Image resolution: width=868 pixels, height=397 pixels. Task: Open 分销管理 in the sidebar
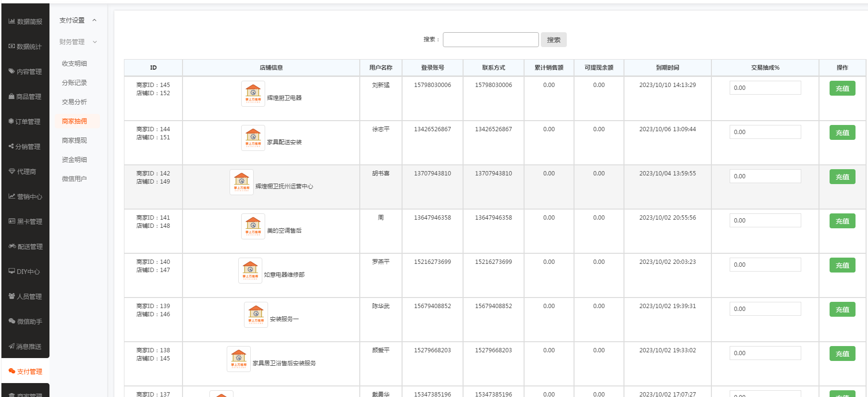coord(25,147)
